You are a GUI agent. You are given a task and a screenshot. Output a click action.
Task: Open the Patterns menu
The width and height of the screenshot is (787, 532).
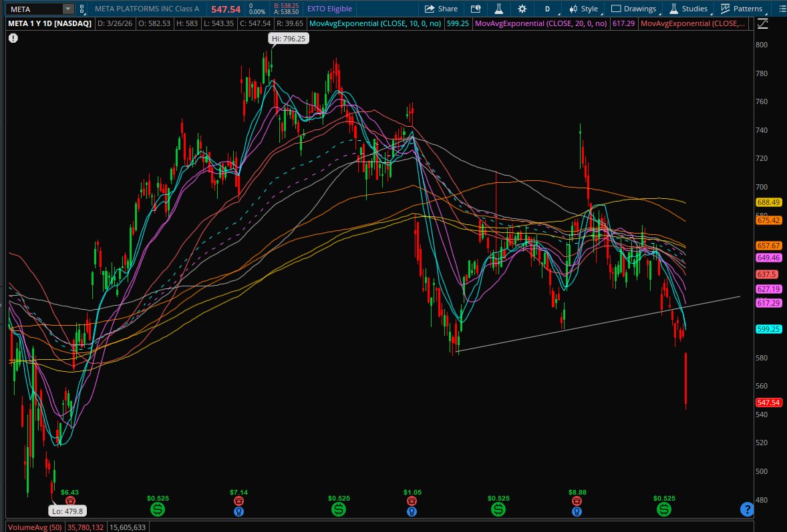click(742, 9)
